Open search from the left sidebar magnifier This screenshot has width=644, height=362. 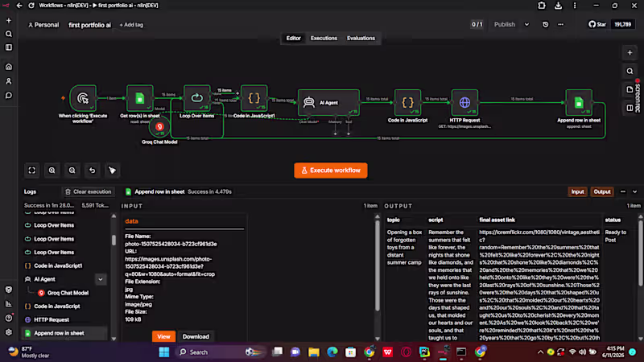9,34
